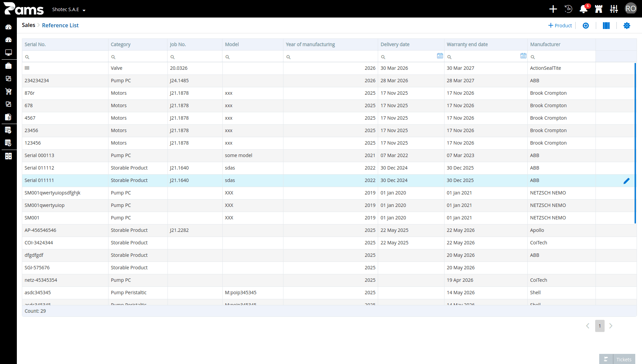The width and height of the screenshot is (642, 364).
Task: Open the blue gear grid settings
Action: [626, 26]
